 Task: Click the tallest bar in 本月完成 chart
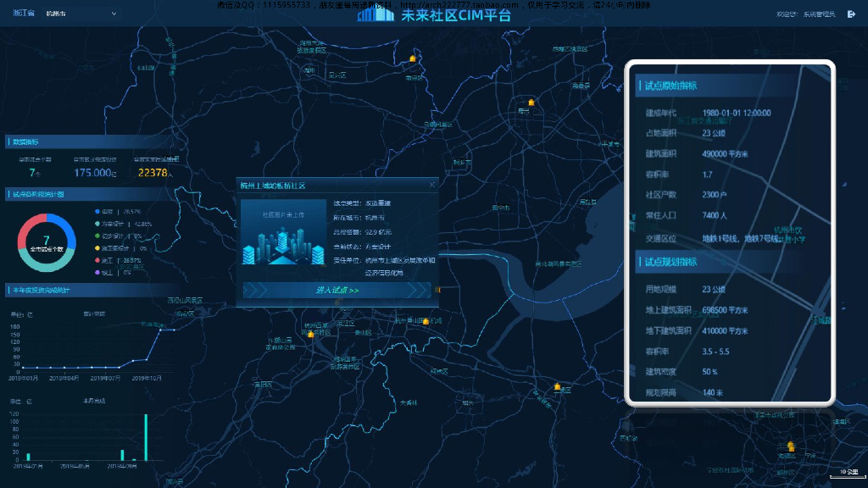click(146, 437)
